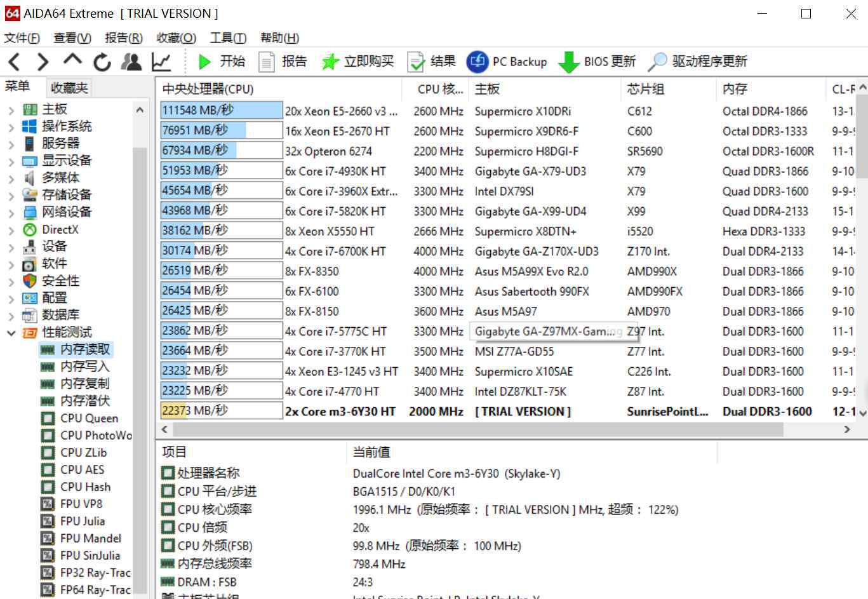Open the 文件(F) menu
This screenshot has width=868, height=599.
22,38
